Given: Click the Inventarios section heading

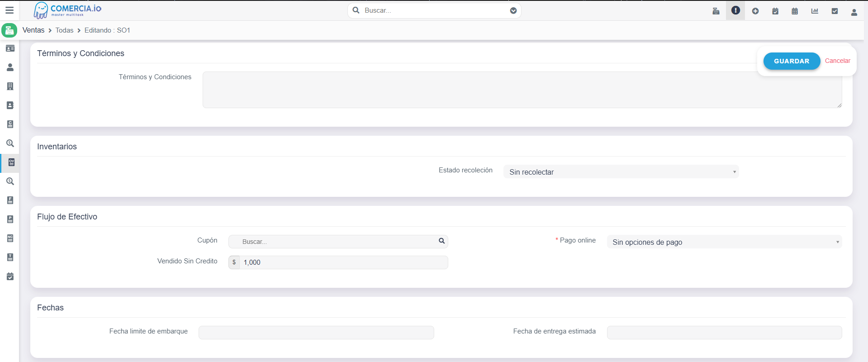Looking at the screenshot, I should (57, 147).
